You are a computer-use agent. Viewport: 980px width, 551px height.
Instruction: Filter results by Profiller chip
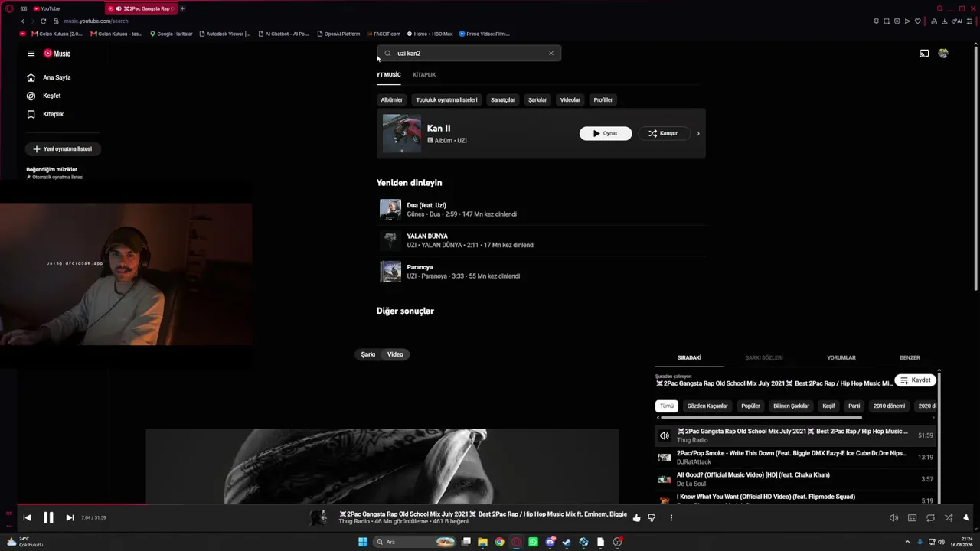point(603,100)
